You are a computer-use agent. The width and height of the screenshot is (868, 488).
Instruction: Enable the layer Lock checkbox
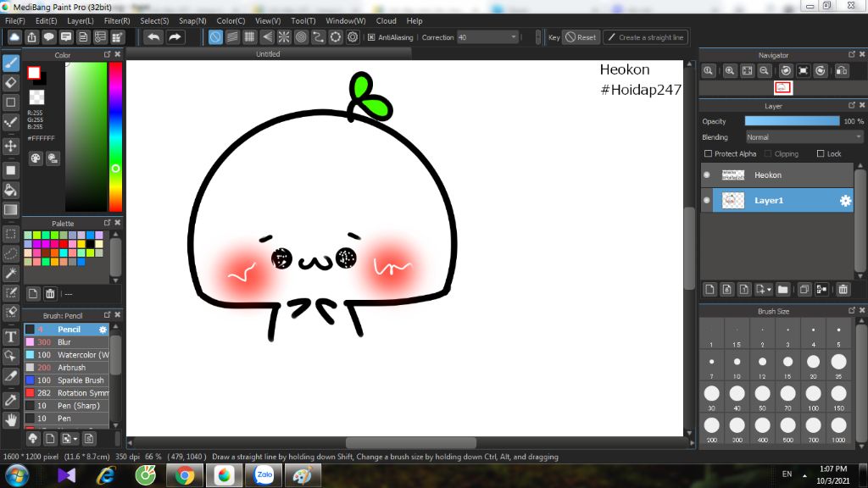[821, 153]
